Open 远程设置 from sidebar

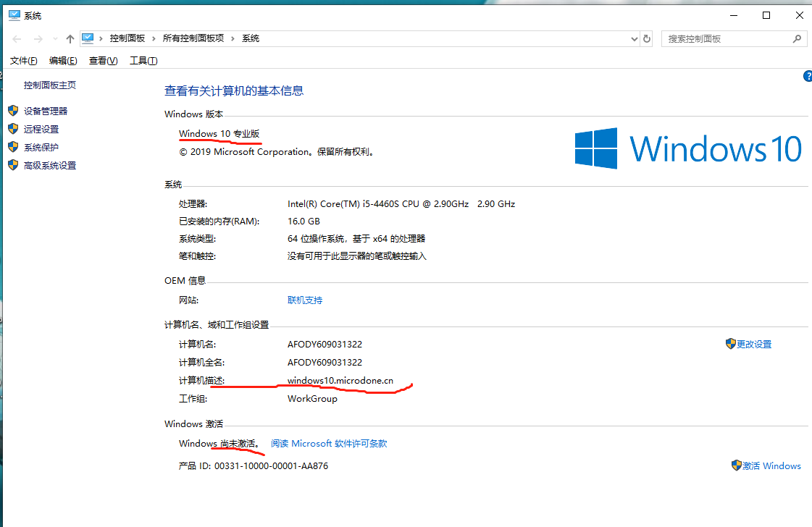point(41,129)
